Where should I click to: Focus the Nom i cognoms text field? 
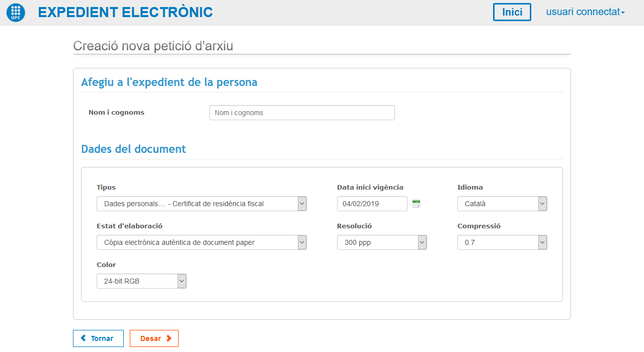click(302, 113)
